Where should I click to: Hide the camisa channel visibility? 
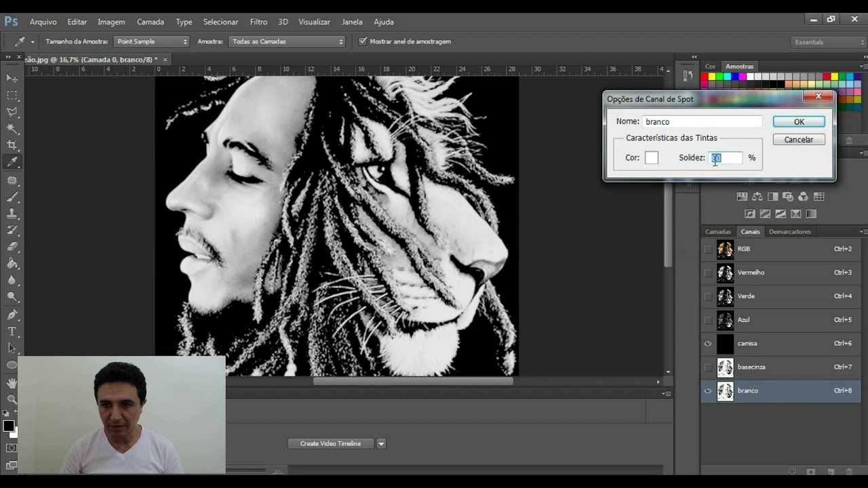point(708,344)
